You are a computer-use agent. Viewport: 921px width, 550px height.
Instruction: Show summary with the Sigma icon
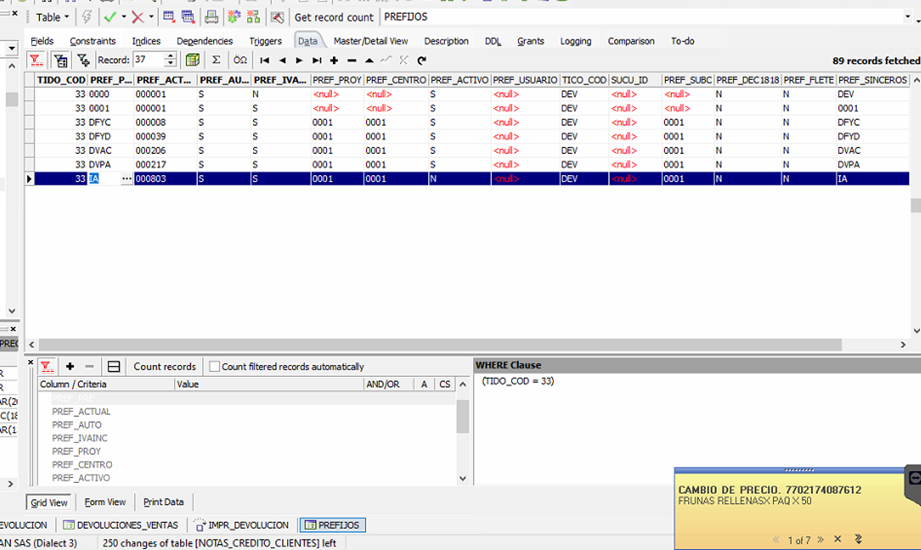click(x=216, y=60)
